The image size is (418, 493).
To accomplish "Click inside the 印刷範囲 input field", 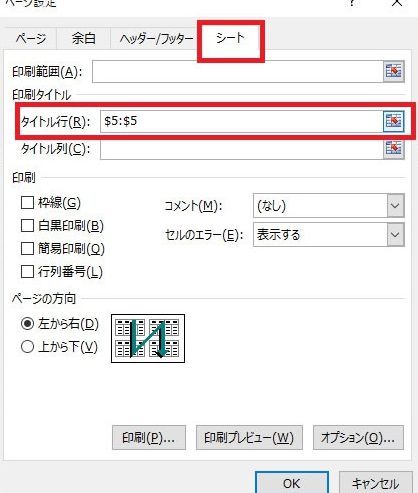I will 237,71.
